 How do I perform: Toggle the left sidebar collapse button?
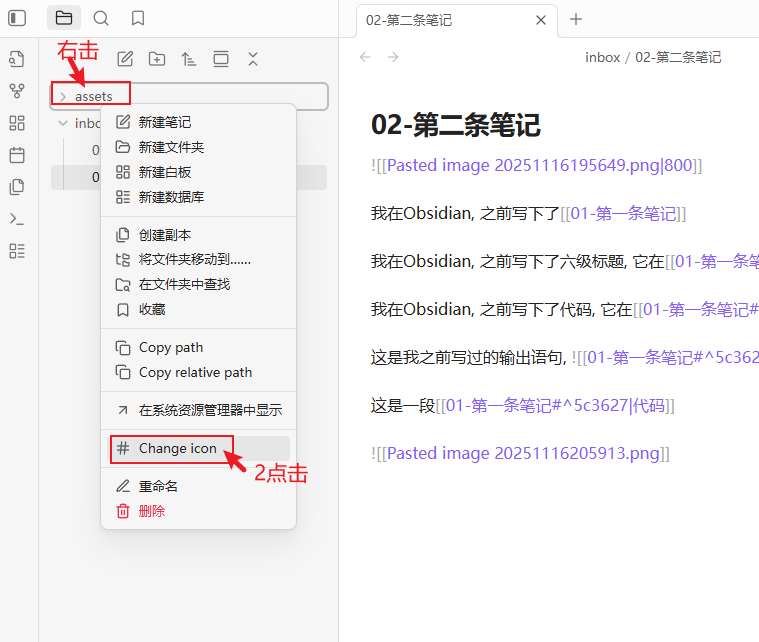[x=17, y=18]
